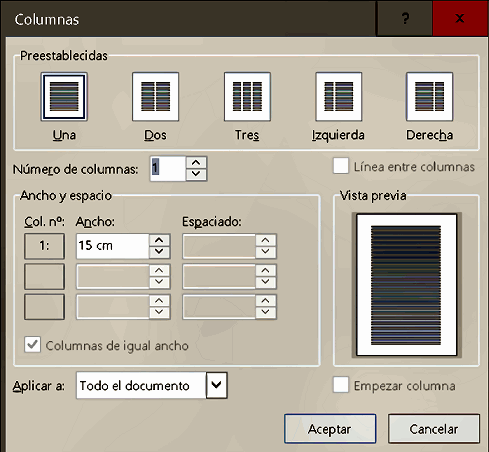This screenshot has width=489, height=452.
Task: Click the Aceptar button
Action: point(330,429)
